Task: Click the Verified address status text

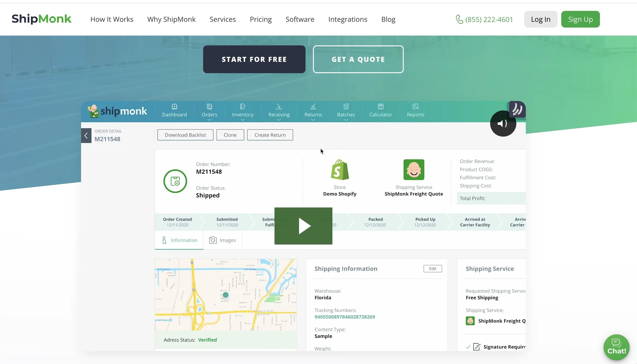Action: pyautogui.click(x=207, y=340)
